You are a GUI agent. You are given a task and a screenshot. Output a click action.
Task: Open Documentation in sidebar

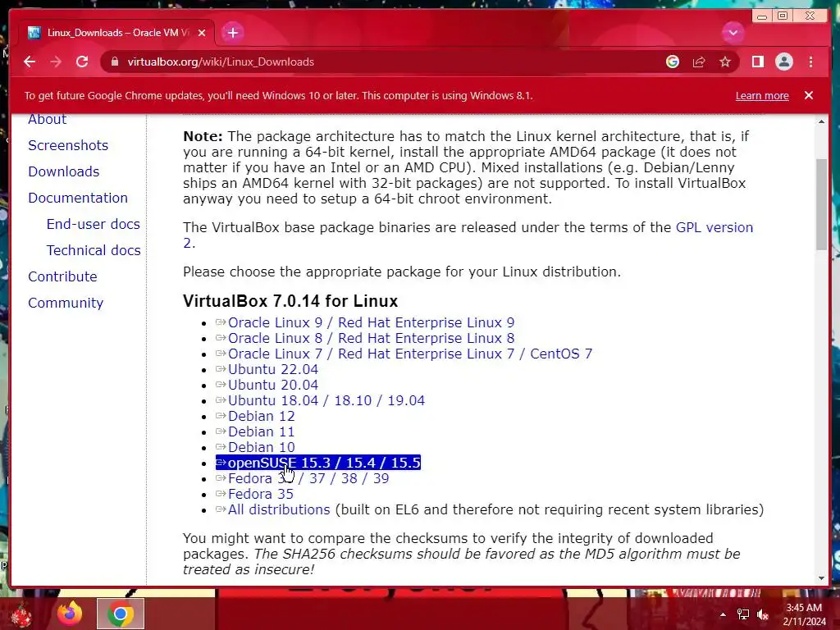pyautogui.click(x=78, y=198)
